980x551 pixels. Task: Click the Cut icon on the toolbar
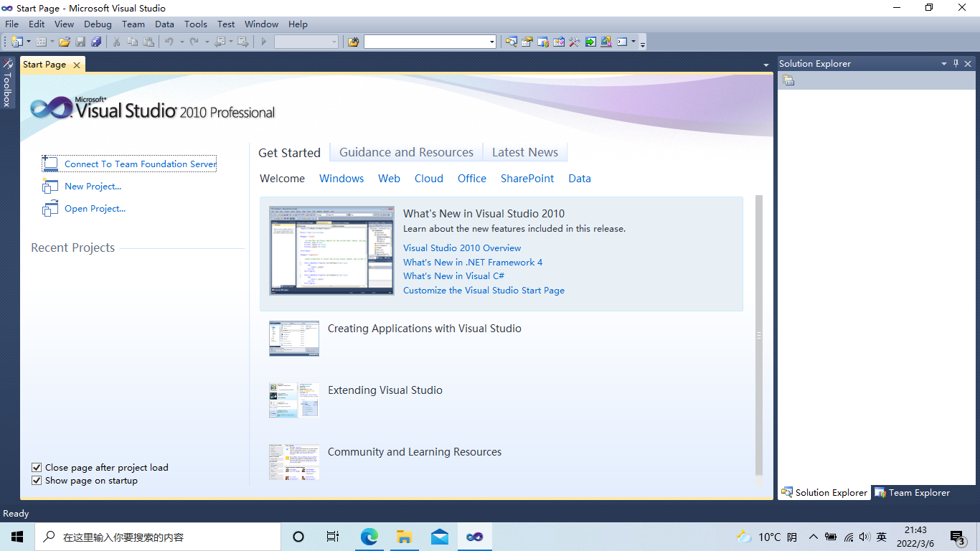[x=117, y=42]
